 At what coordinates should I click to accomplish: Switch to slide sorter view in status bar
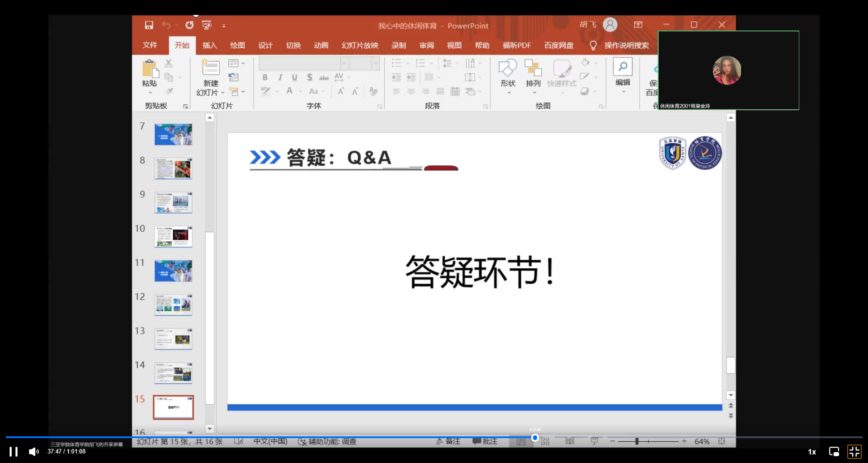click(x=545, y=441)
